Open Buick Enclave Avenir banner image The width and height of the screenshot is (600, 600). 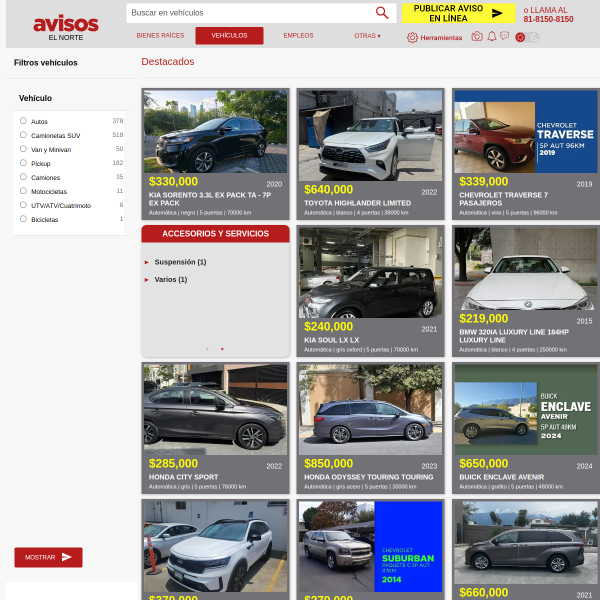[526, 409]
